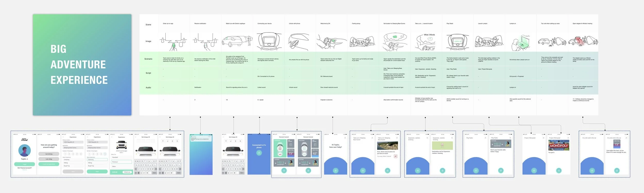Adjust the Cabin Temp 62° tile
Image resolution: width=644 pixels, height=193 pixels.
(x=315, y=153)
